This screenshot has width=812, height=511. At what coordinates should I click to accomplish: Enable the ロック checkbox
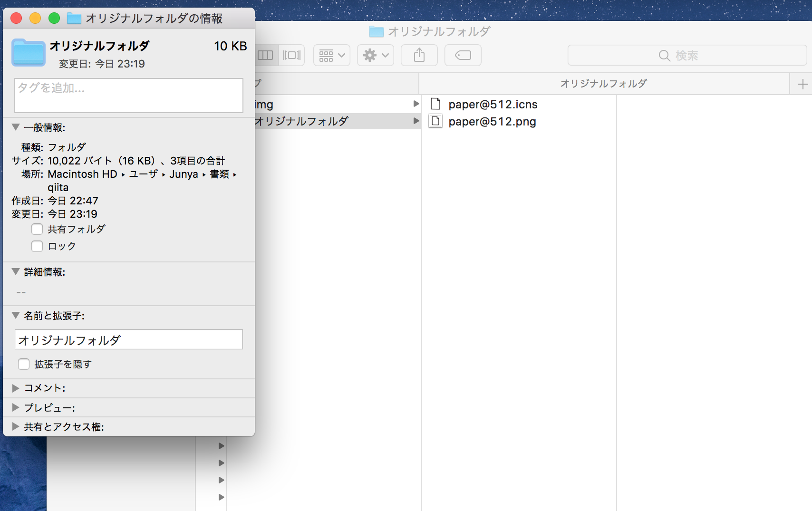click(37, 246)
